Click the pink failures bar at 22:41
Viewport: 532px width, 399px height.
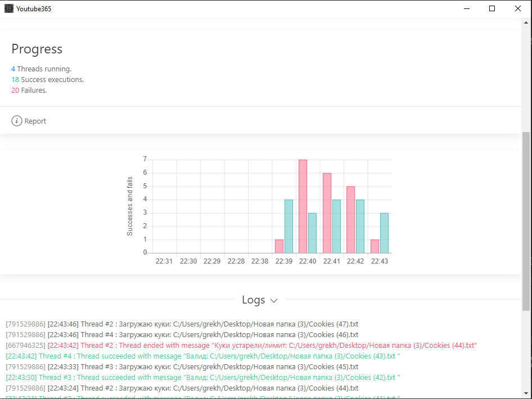[327, 213]
